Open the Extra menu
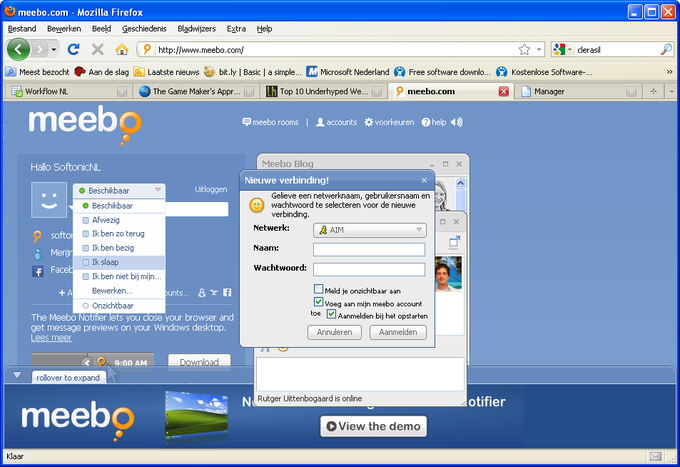Screen dimensions: 680x467 (x=236, y=29)
